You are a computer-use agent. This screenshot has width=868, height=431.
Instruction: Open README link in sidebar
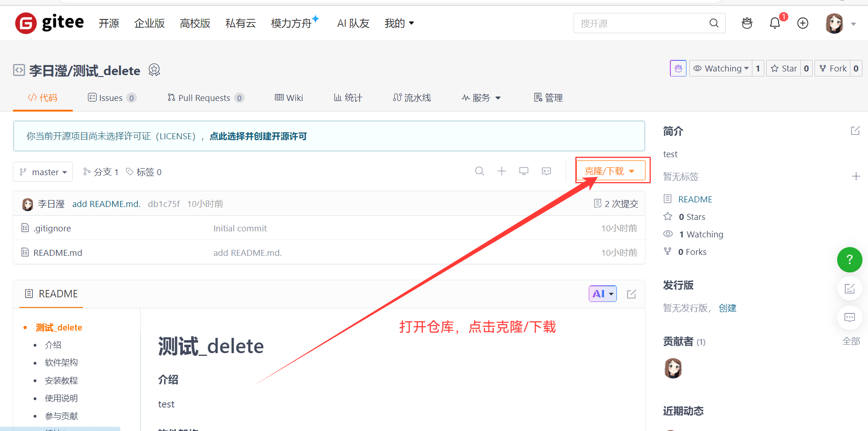coord(695,199)
